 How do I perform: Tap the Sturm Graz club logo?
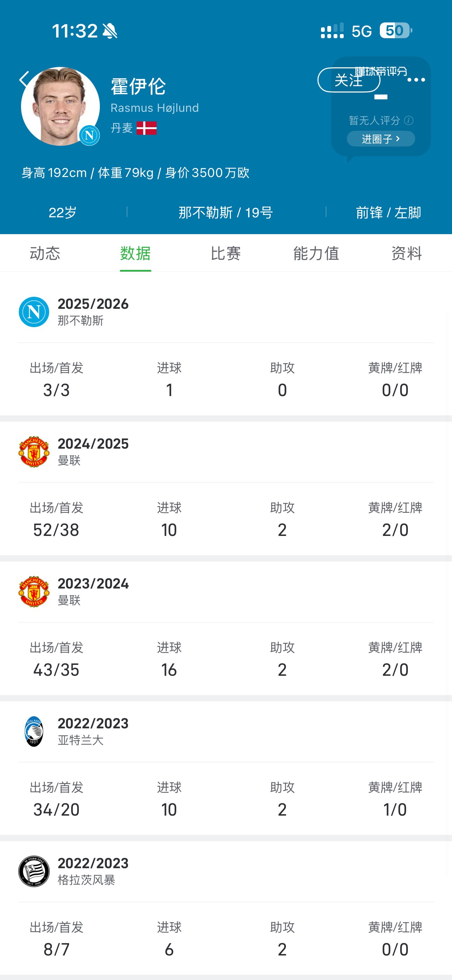tap(34, 871)
